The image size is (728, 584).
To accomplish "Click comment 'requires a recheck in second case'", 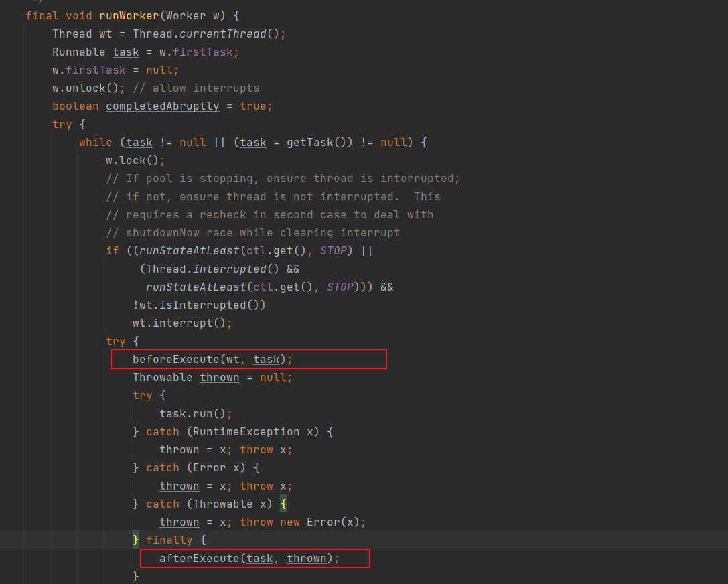I will click(270, 215).
